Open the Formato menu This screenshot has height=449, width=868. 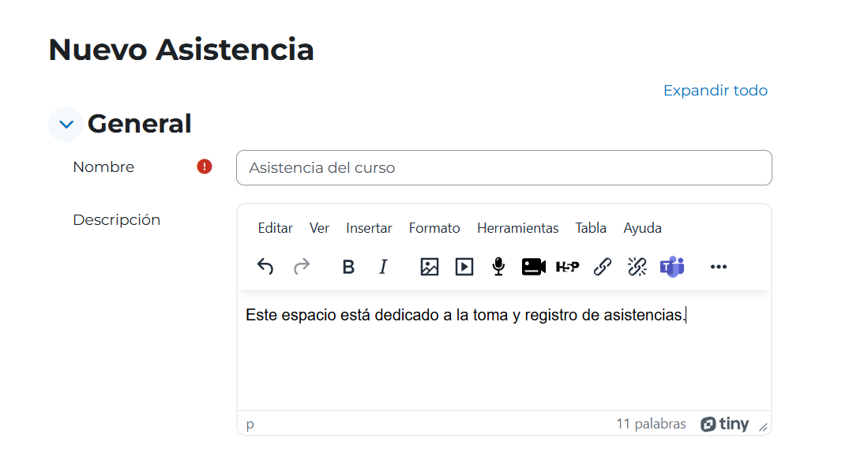point(434,228)
